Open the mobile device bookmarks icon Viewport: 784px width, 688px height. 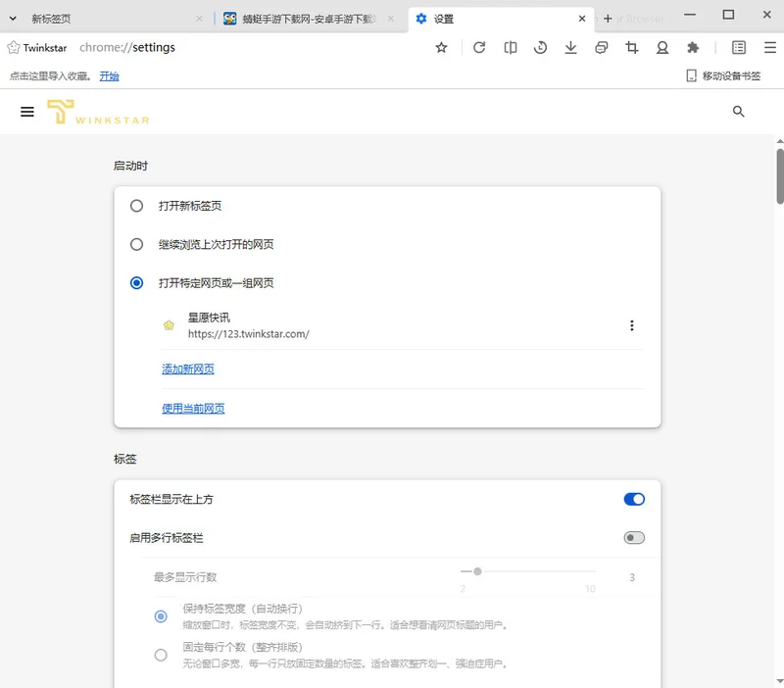(691, 76)
